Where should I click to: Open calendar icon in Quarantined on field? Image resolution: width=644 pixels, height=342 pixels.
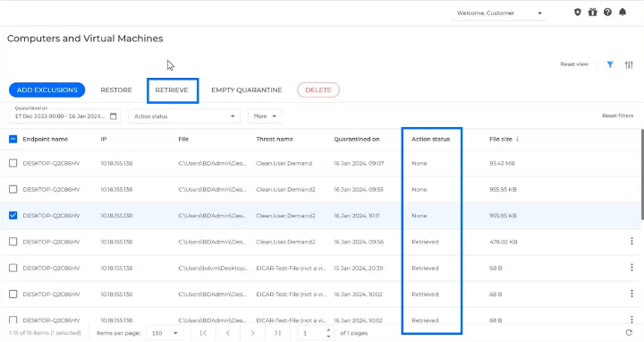(114, 116)
